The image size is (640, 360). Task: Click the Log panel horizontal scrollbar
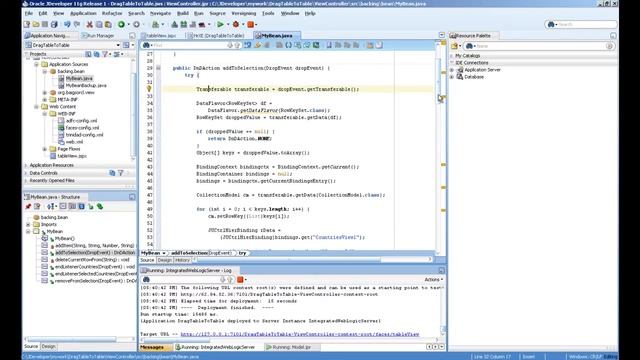pyautogui.click(x=176, y=340)
